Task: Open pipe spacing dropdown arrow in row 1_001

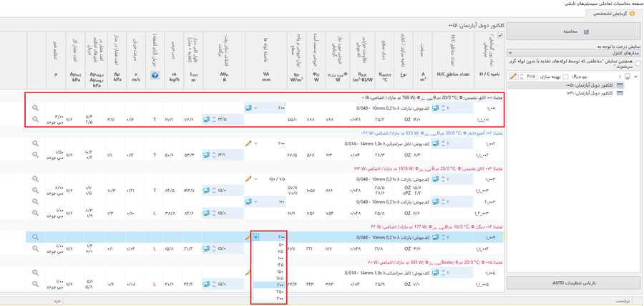Action: [256, 108]
